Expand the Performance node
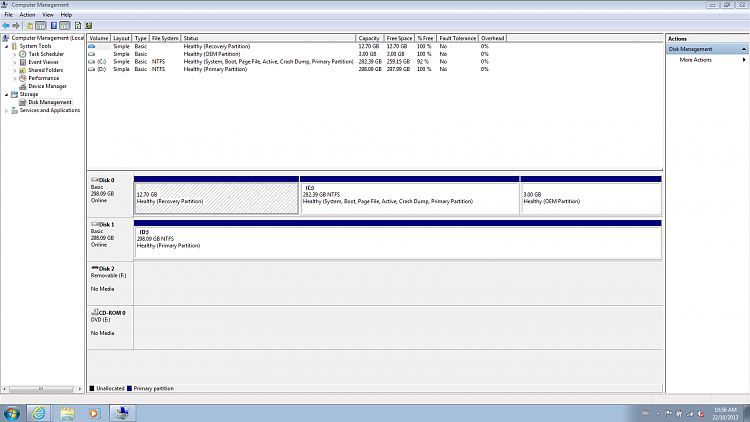750x422 pixels. tap(15, 78)
